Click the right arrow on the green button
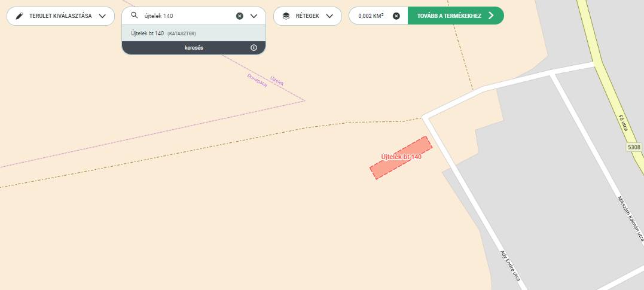The width and height of the screenshot is (644, 290). 491,16
